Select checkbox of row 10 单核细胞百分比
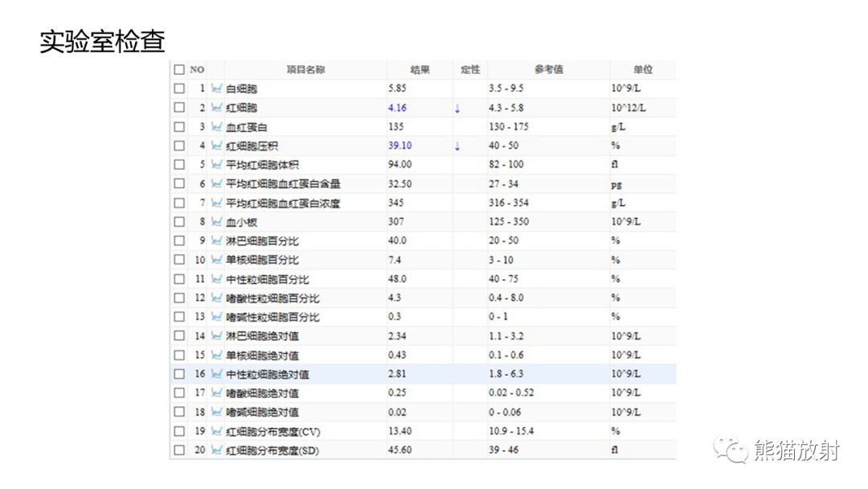 point(178,260)
